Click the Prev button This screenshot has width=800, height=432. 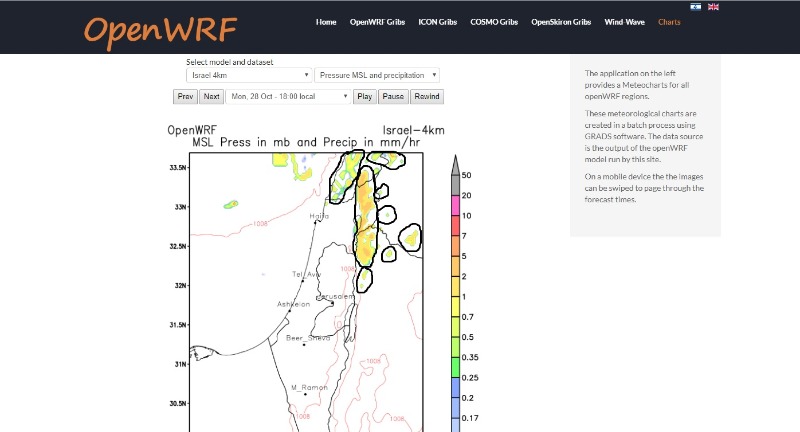pos(185,96)
